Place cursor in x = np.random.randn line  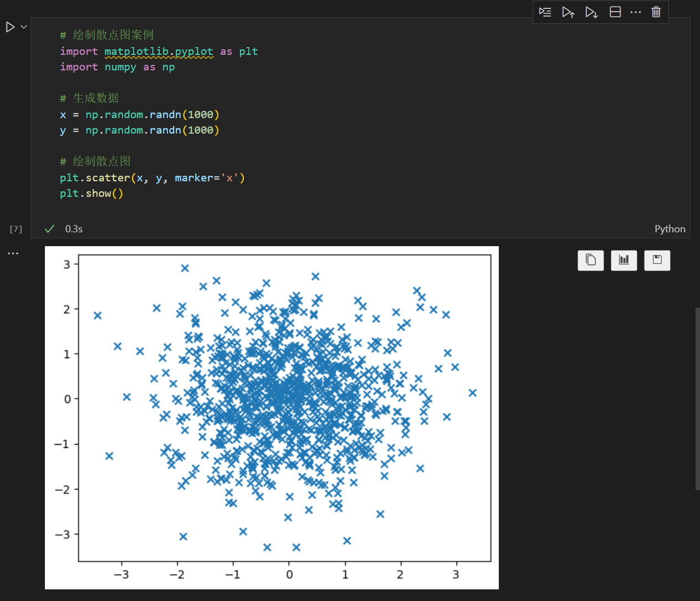140,115
